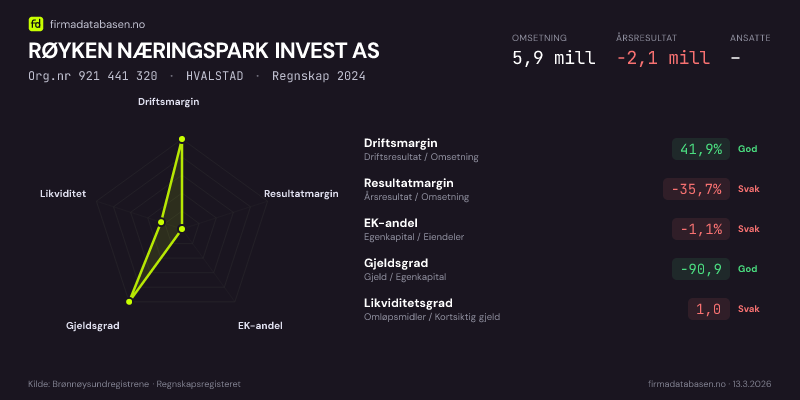
Task: Click the Kilde Brønnøysundregistrene footer text
Action: [x=134, y=384]
